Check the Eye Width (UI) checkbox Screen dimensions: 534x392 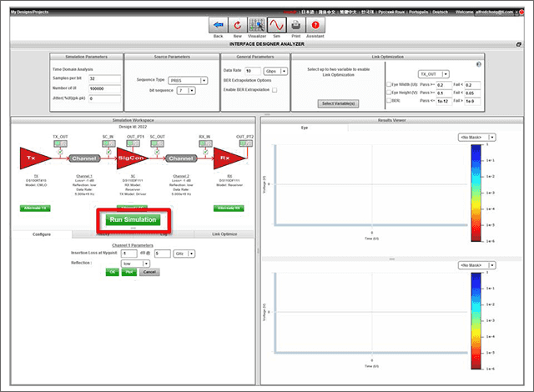coord(389,84)
